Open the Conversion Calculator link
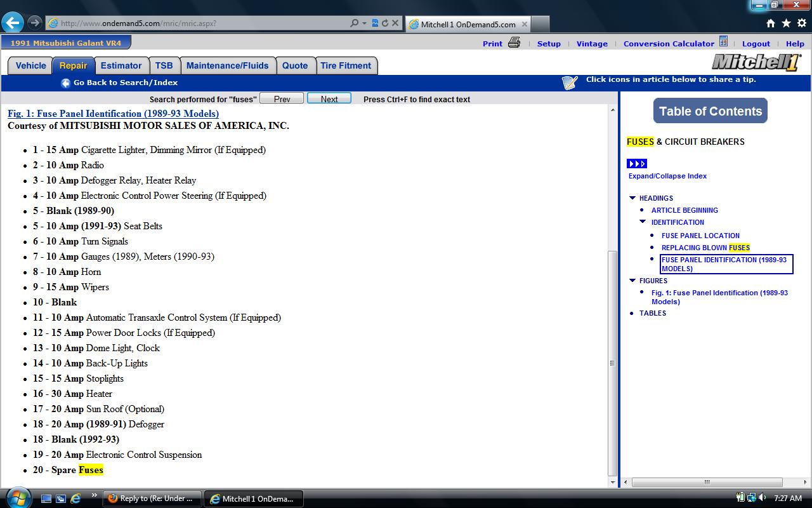This screenshot has width=812, height=508. 669,44
